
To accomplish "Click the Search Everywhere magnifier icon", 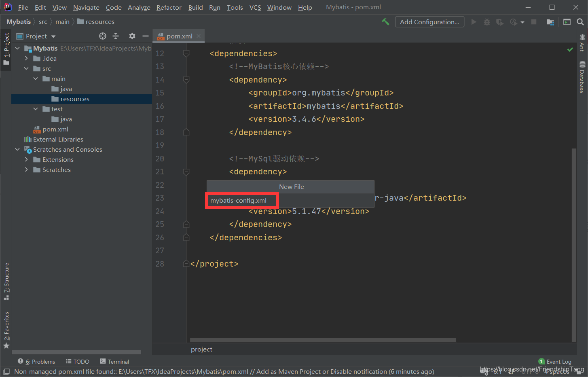I will pyautogui.click(x=580, y=22).
